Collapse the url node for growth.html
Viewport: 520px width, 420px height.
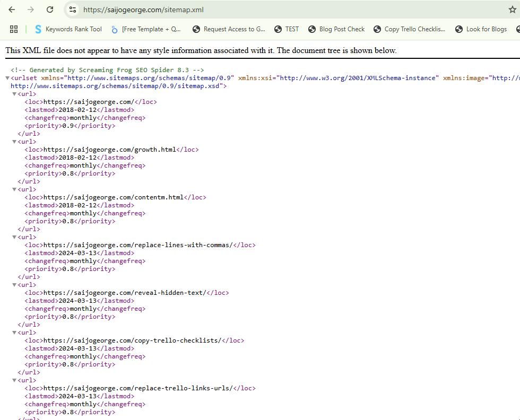point(14,142)
